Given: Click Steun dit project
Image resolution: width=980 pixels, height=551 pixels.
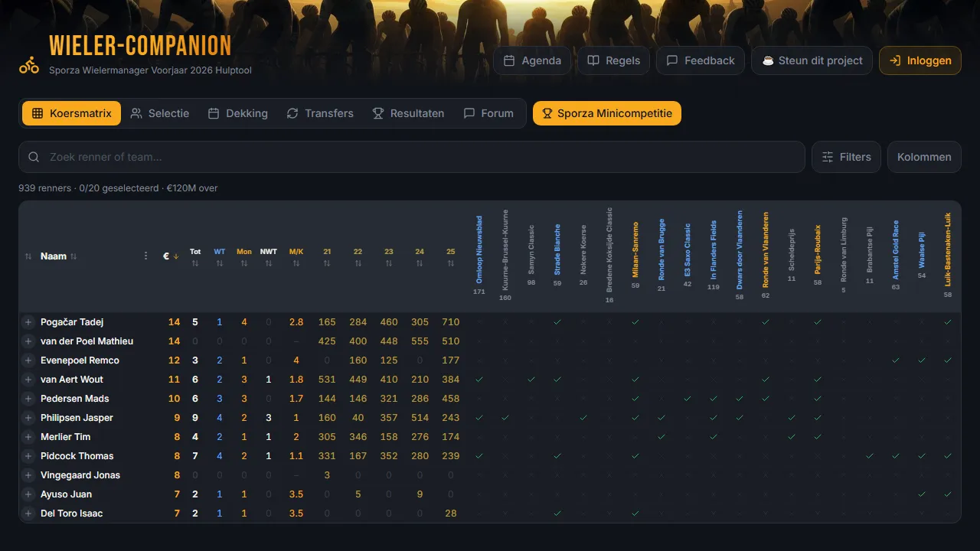Looking at the screenshot, I should click(x=812, y=60).
